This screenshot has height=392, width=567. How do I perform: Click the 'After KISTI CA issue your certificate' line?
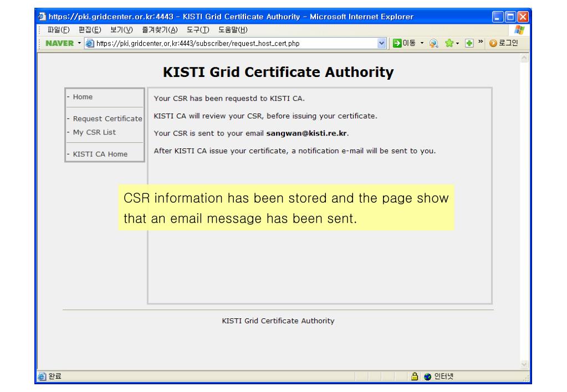295,151
